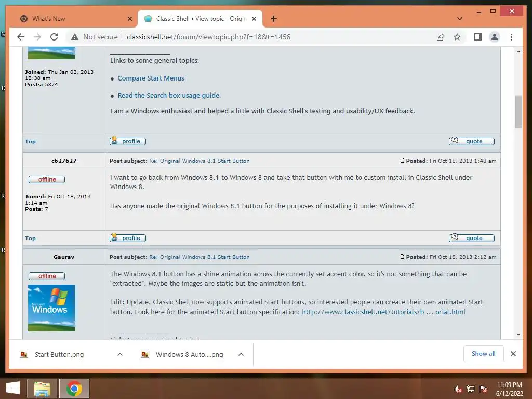This screenshot has height=399, width=532.
Task: Click the Chrome taskbar icon
Action: click(74, 389)
